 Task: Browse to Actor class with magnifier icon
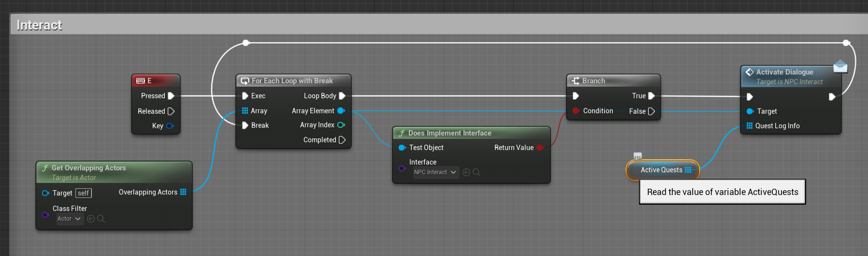tap(101, 219)
